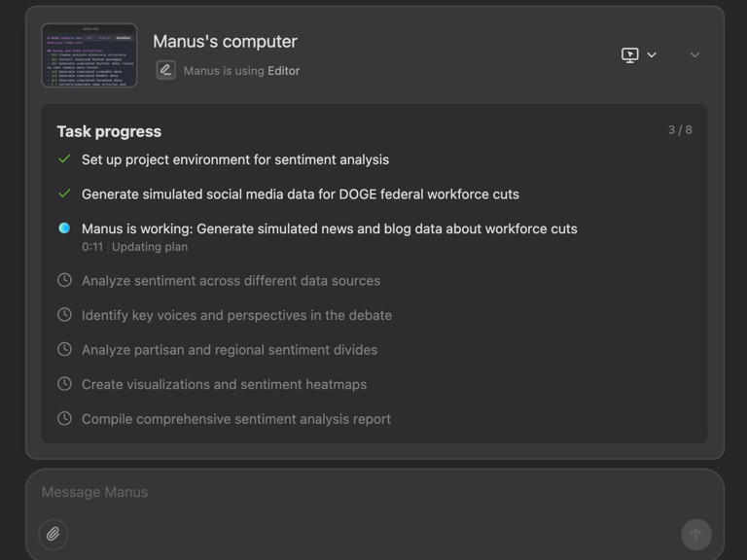Image resolution: width=747 pixels, height=560 pixels.
Task: Click the editor pencil icon
Action: tap(165, 70)
